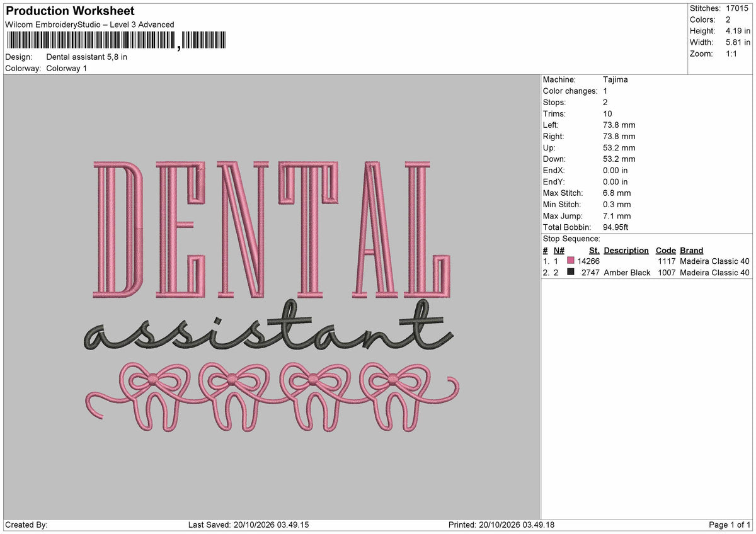Click the embroidery design preview image

[272, 297]
